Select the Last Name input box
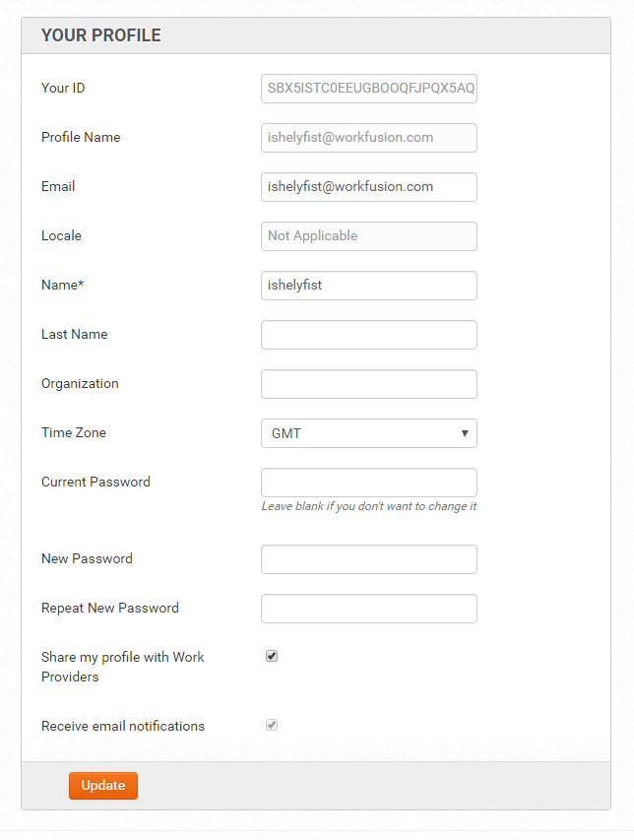 click(x=369, y=335)
